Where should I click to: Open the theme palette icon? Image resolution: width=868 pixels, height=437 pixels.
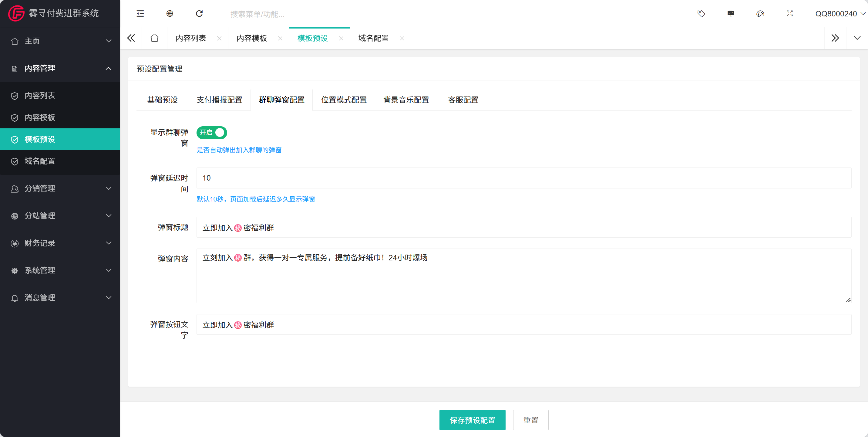(760, 13)
